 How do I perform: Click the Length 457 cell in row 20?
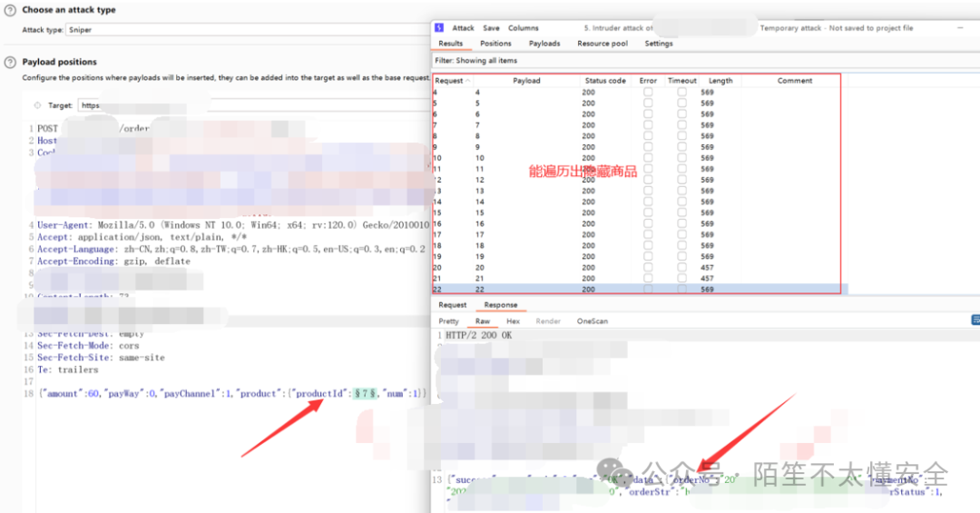[x=707, y=267]
